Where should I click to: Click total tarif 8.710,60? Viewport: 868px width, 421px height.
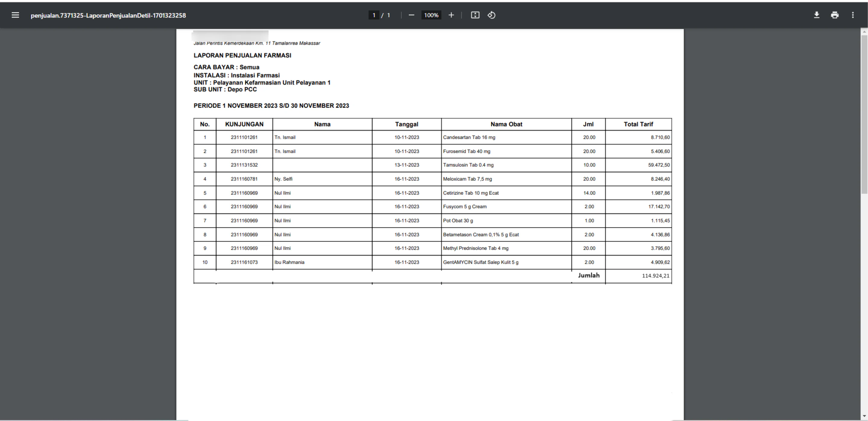point(660,137)
